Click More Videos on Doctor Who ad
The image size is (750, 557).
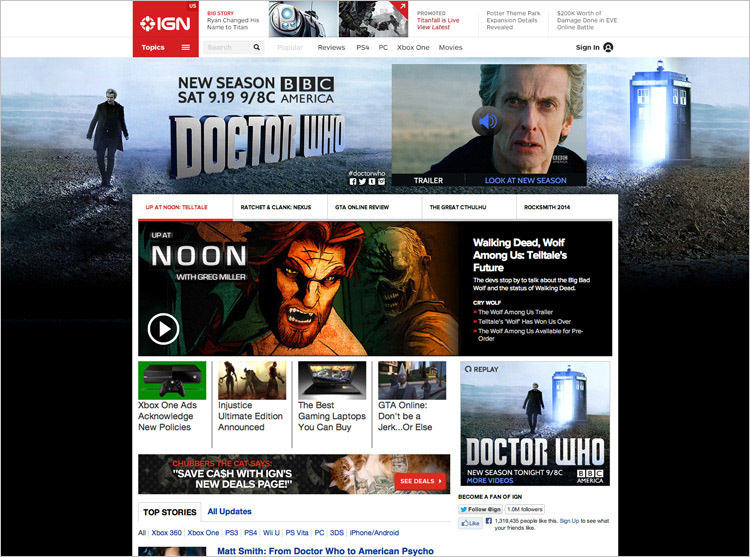490,481
